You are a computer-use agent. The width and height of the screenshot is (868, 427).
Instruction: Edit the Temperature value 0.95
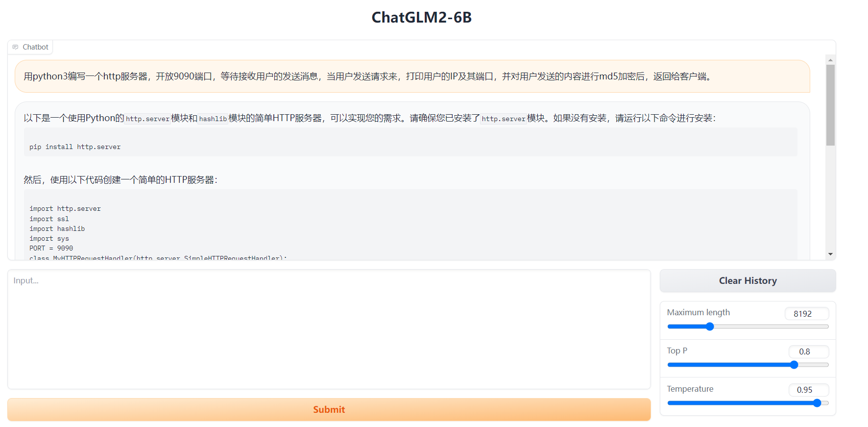tap(809, 390)
